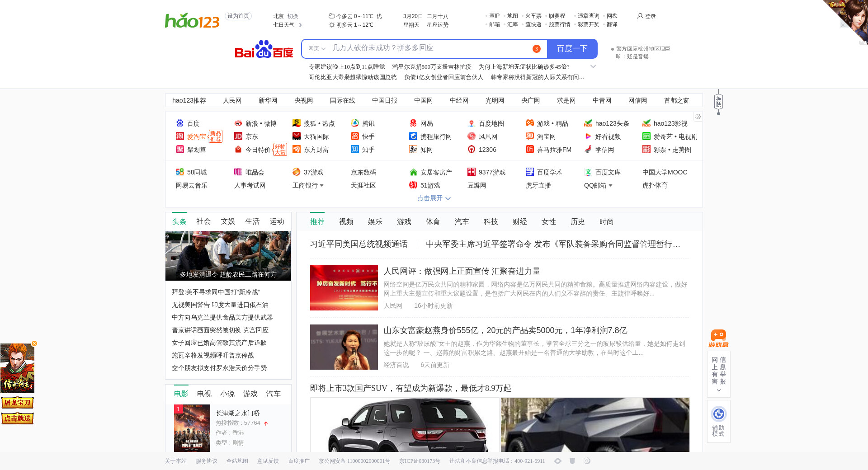This screenshot has height=470, width=868.
Task: Click the hao123 logo
Action: [192, 20]
